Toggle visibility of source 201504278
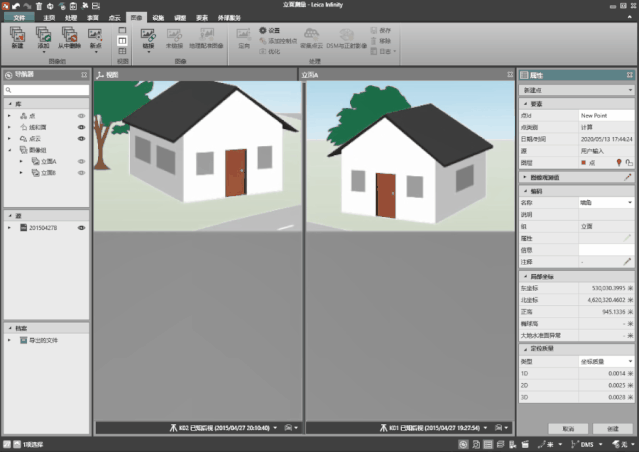This screenshot has width=639, height=452. point(81,227)
